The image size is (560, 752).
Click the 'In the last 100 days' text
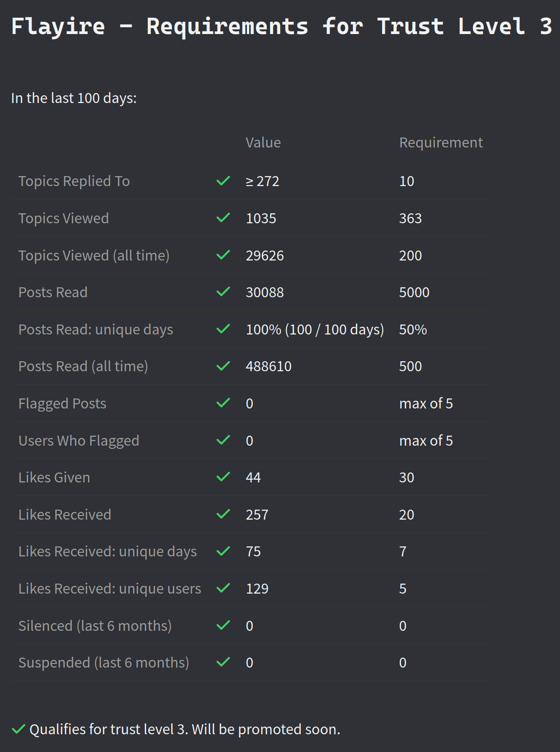(x=74, y=98)
